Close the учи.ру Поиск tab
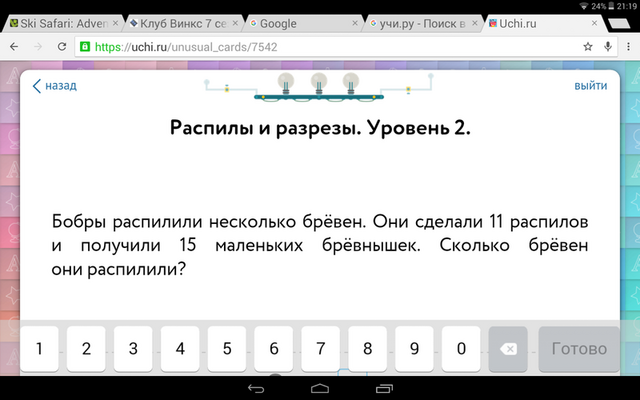Image resolution: width=640 pixels, height=400 pixels. 474,23
